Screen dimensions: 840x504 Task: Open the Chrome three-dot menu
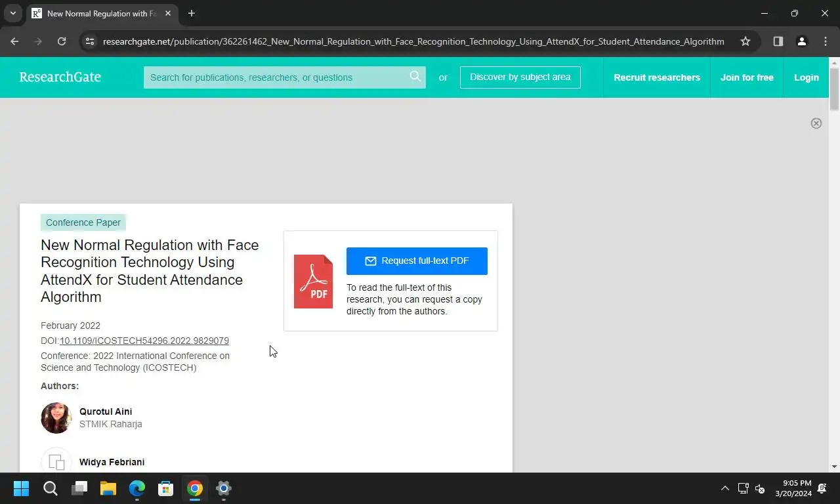[x=825, y=41]
